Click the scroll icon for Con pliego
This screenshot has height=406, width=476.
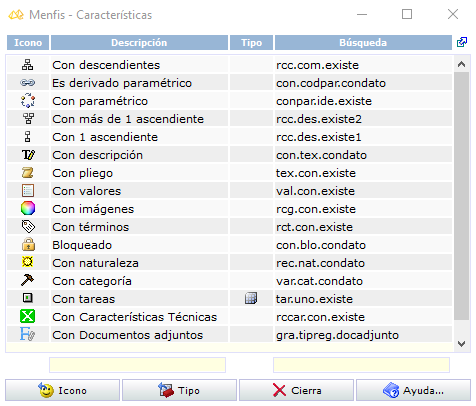(28, 173)
